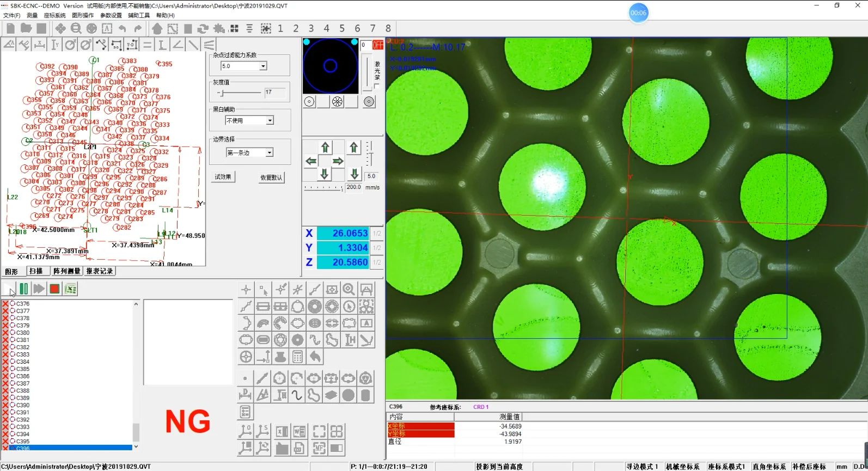Open the 边界选择 dropdown
Screen dimensions: 868x471
[269, 153]
